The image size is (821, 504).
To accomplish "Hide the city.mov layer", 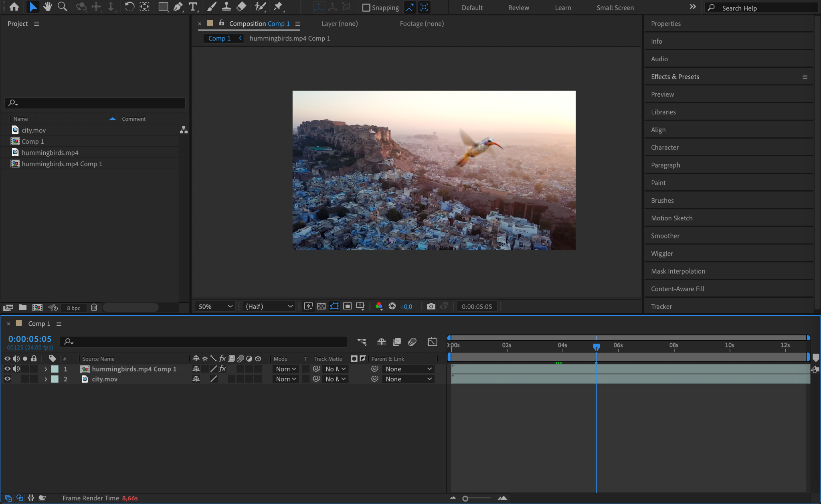I will click(x=7, y=379).
